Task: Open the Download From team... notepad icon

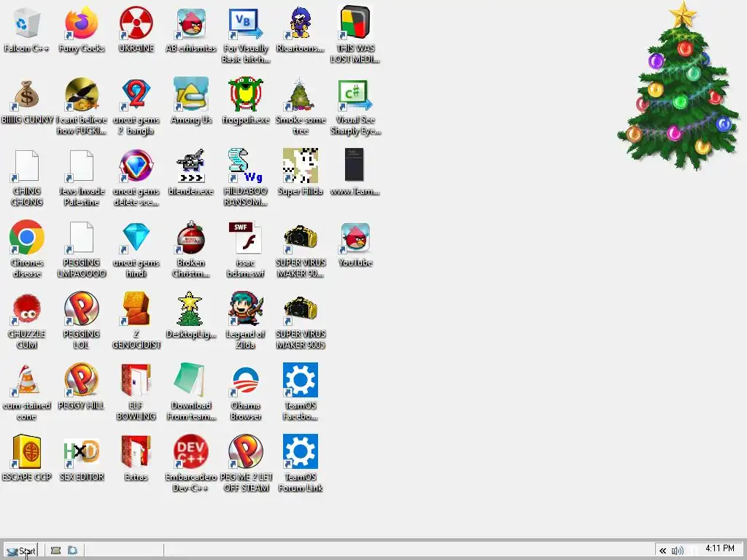Action: tap(191, 381)
